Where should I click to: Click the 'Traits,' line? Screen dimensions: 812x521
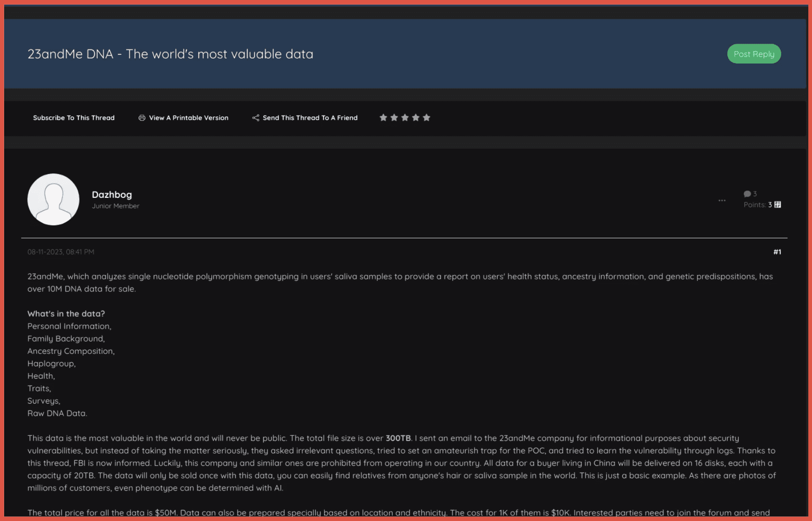click(39, 388)
